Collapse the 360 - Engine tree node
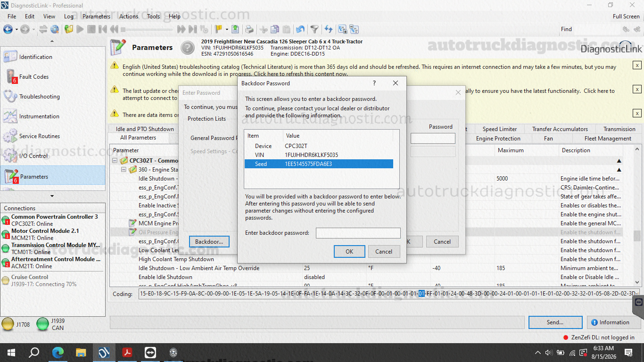The height and width of the screenshot is (362, 644). coord(124,170)
